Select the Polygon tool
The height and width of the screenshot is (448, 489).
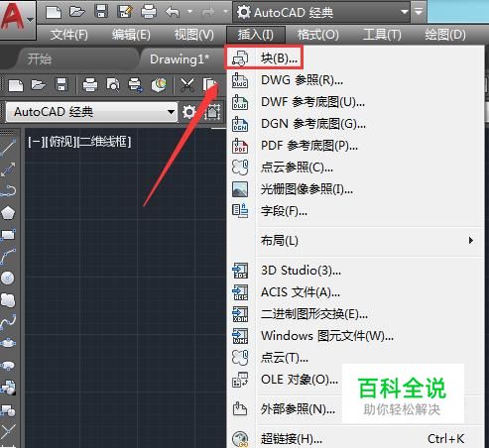point(8,213)
